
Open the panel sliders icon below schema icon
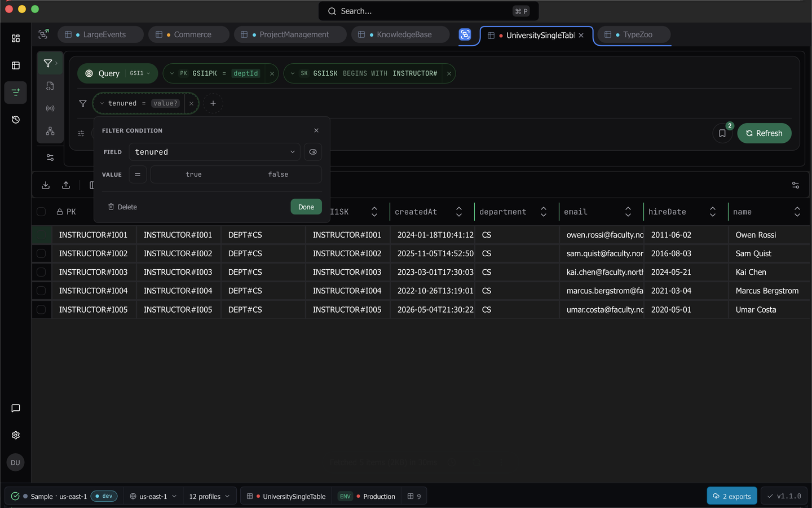tap(50, 157)
